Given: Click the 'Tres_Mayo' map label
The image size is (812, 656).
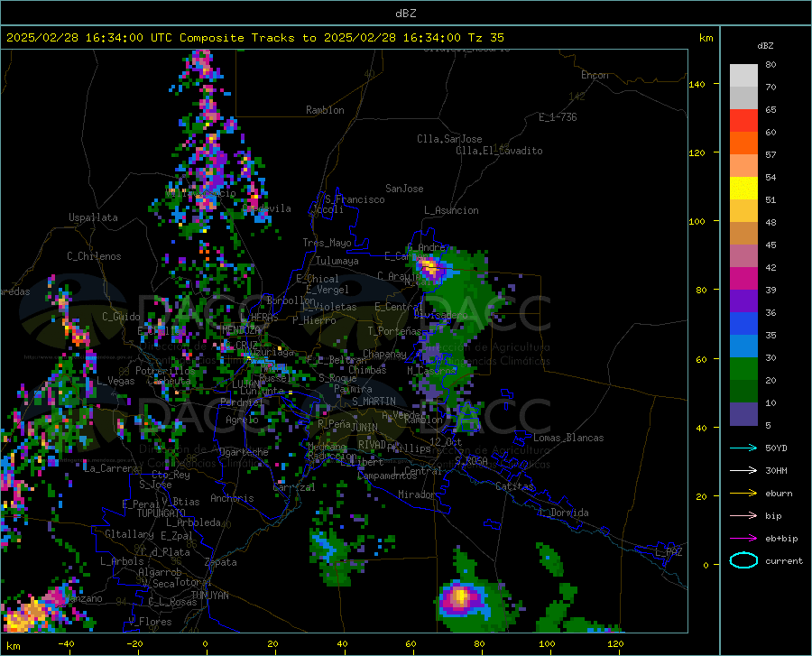Looking at the screenshot, I should [327, 243].
